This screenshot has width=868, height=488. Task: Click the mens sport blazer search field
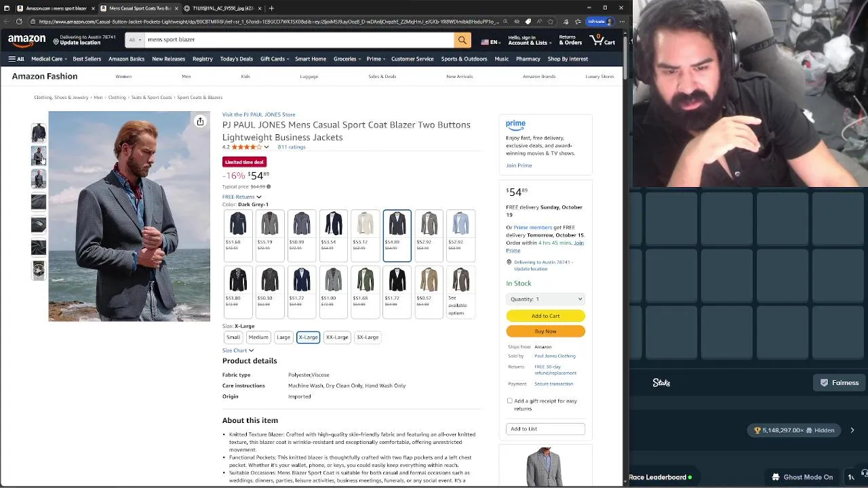[298, 40]
